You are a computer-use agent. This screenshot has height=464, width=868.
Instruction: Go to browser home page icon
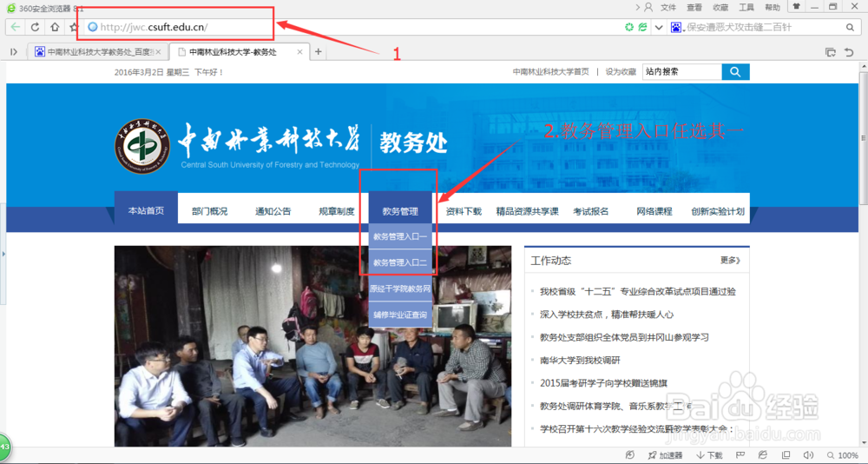click(54, 27)
